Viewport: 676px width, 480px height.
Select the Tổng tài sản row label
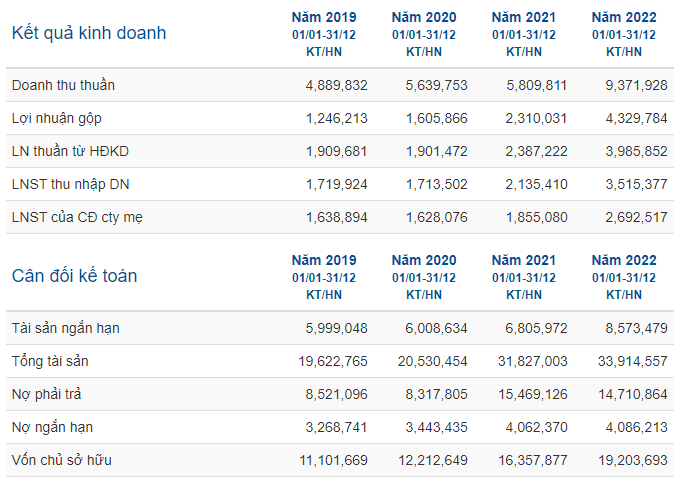coord(50,361)
